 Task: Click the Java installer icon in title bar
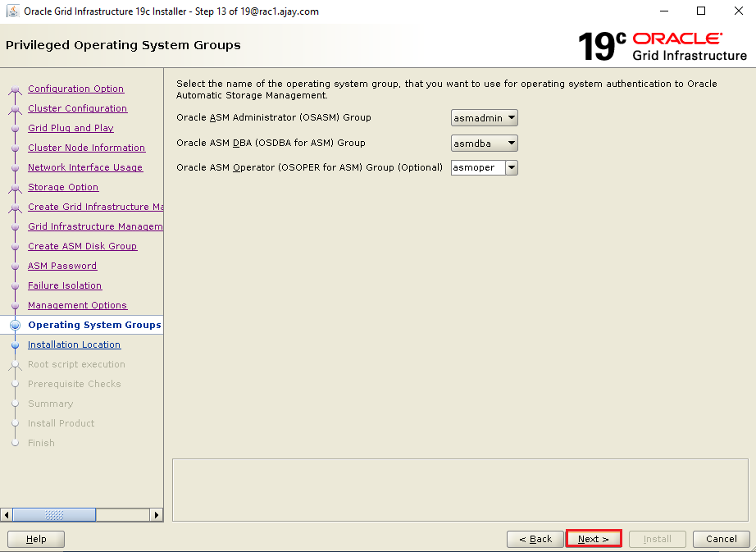point(13,11)
